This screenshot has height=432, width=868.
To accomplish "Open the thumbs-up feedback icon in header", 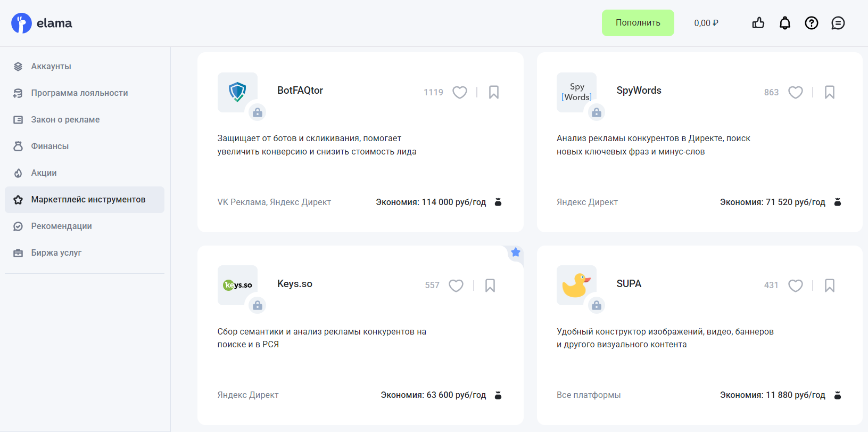I will (758, 23).
